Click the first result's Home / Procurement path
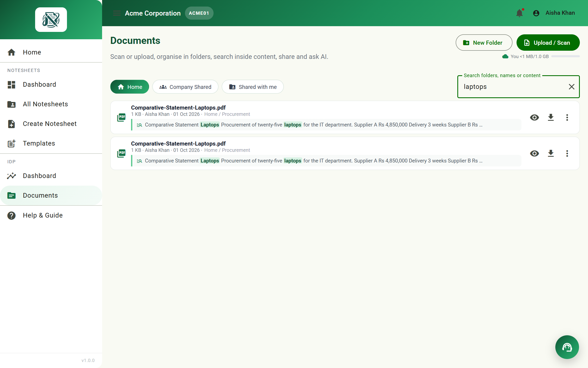Screen dimensions: 588x368 pyautogui.click(x=227, y=114)
